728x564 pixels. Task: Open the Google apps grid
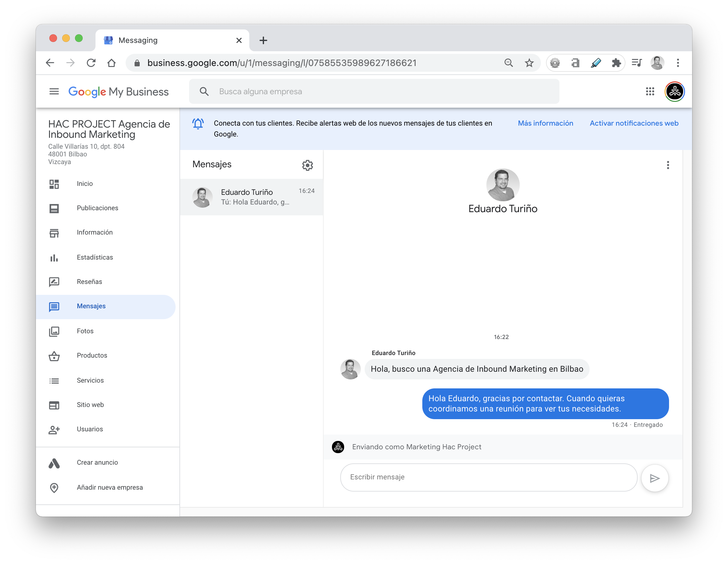650,91
